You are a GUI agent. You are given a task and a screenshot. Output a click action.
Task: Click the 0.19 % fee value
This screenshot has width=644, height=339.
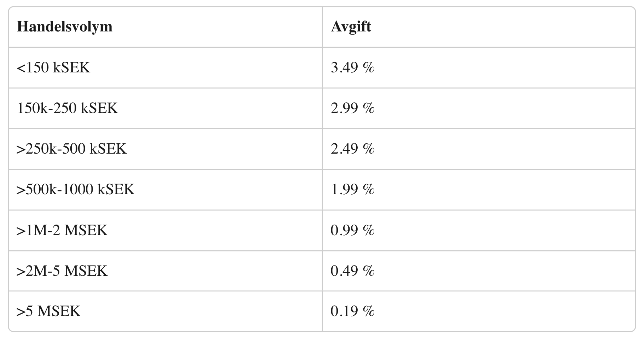pos(352,311)
